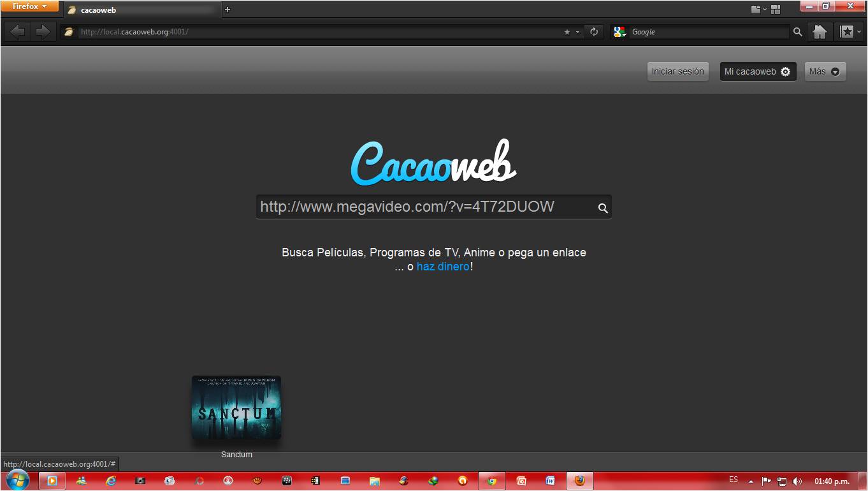The height and width of the screenshot is (491, 868).
Task: Open the Mi cacaoweb settings button
Action: click(x=758, y=71)
